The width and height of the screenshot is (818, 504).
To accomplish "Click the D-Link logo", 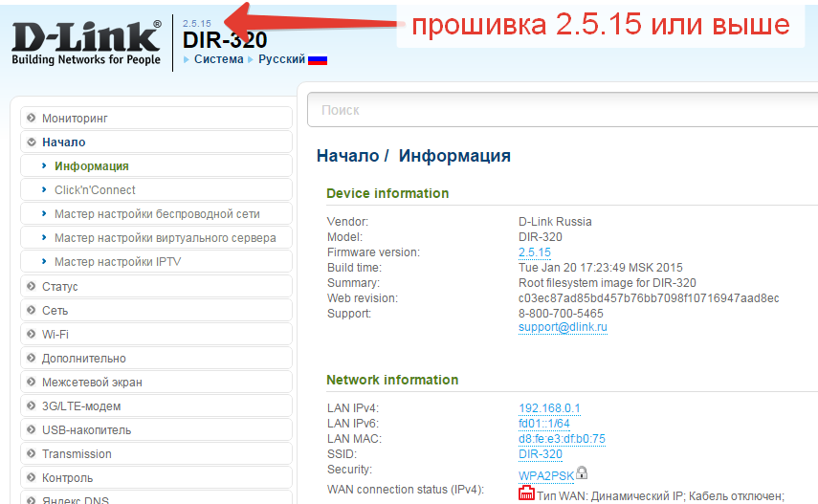I will 86,43.
